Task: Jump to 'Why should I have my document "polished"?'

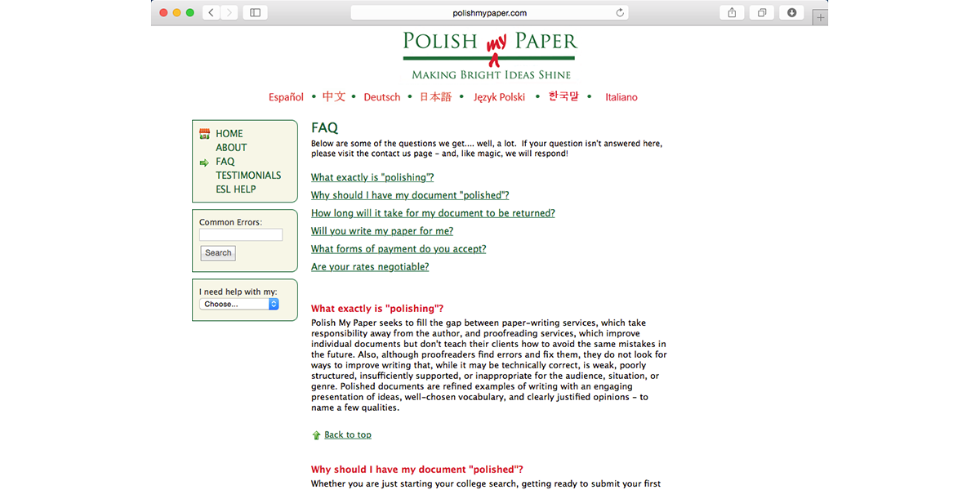Action: (410, 195)
